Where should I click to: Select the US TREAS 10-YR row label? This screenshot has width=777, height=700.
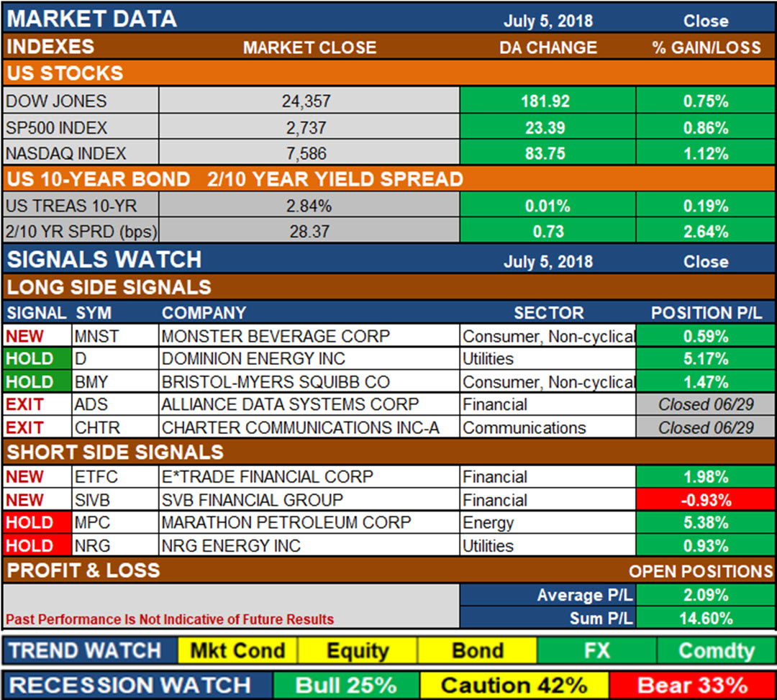[x=71, y=206]
